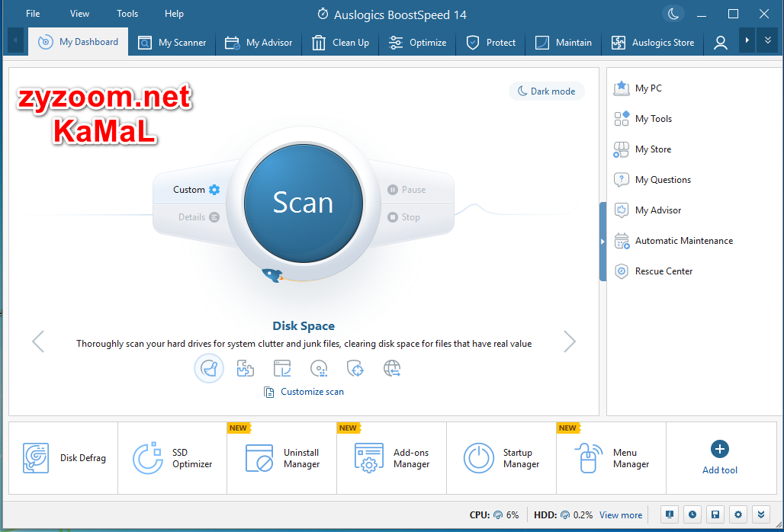The width and height of the screenshot is (784, 532).
Task: Switch to My Dashboard tab
Action: tap(79, 42)
